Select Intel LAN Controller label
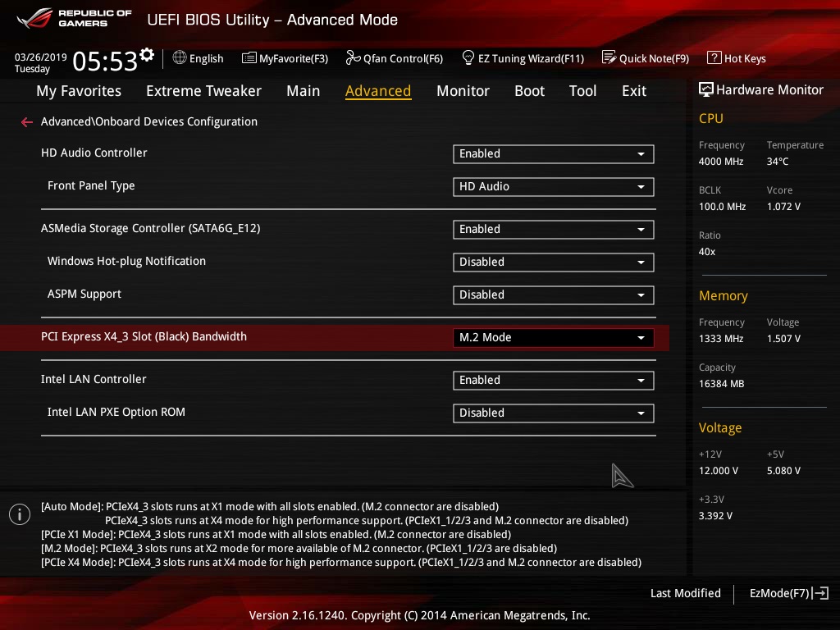The image size is (840, 630). coord(94,379)
